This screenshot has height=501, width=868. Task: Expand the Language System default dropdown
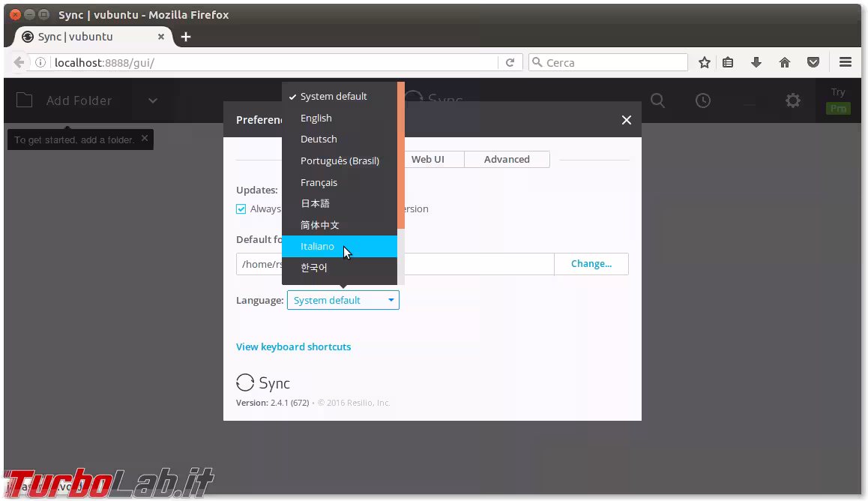point(343,300)
